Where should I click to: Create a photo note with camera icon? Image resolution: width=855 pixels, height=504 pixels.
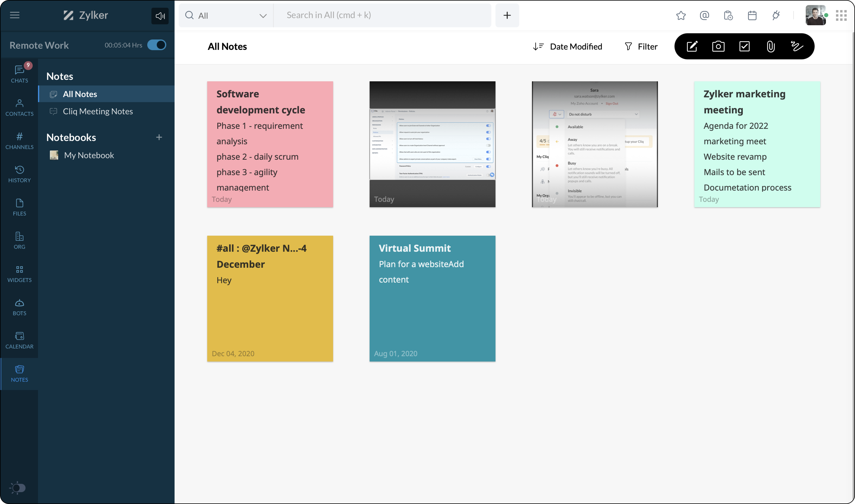coord(718,46)
